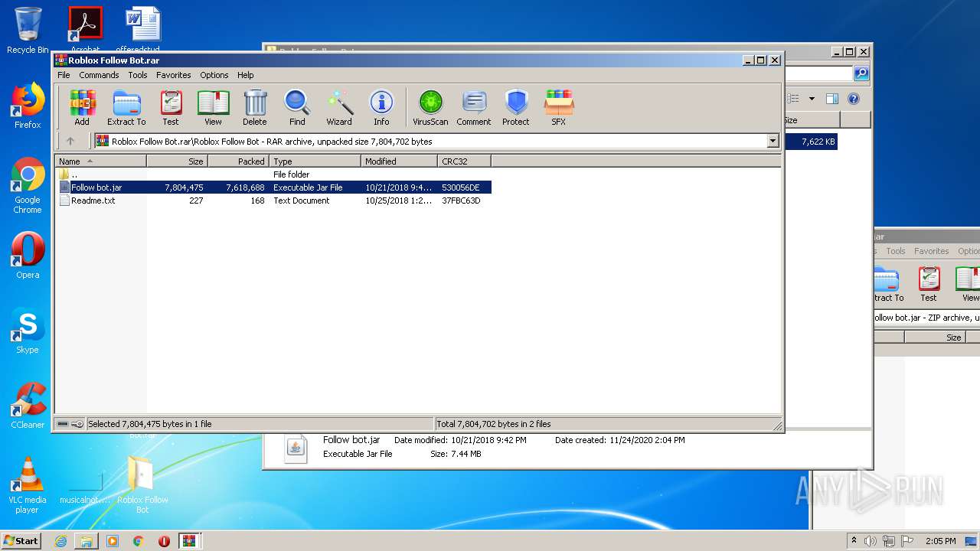Screen dimensions: 980x551
Task: Click Extract To in the front WinRAR toolbar
Action: [126, 108]
